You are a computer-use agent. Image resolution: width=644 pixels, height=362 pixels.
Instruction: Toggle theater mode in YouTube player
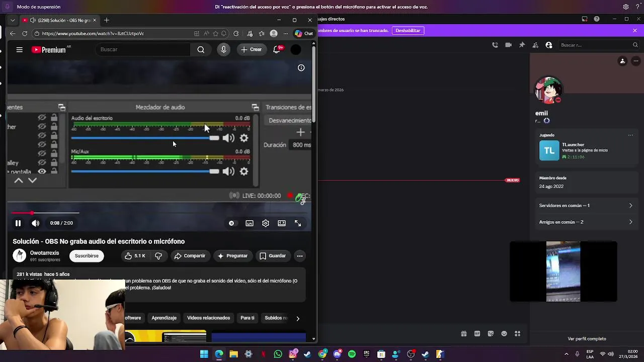(282, 223)
